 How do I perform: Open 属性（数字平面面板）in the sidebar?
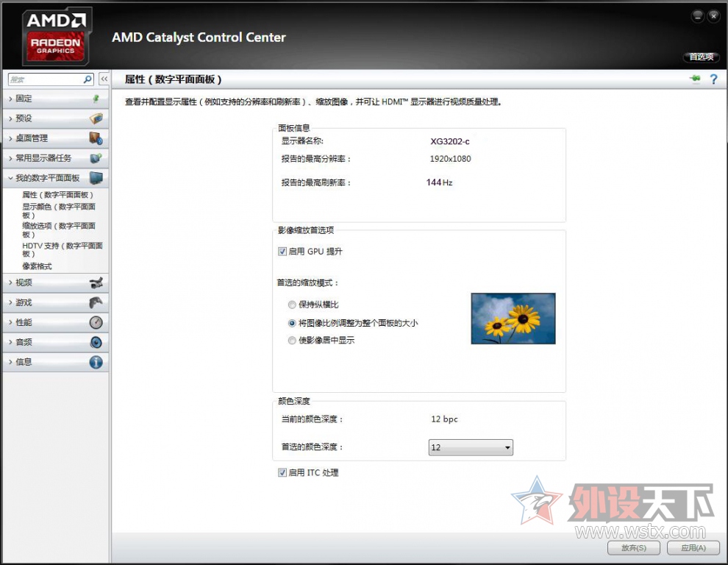click(x=57, y=195)
